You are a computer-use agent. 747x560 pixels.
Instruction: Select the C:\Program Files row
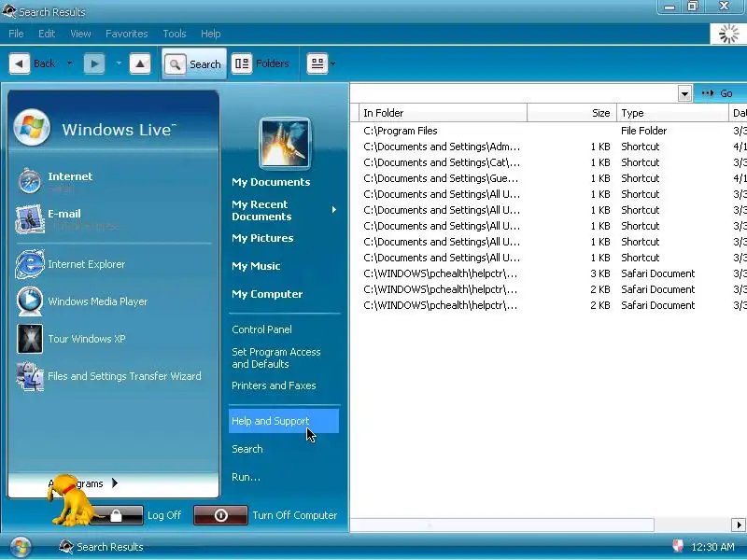pyautogui.click(x=548, y=131)
